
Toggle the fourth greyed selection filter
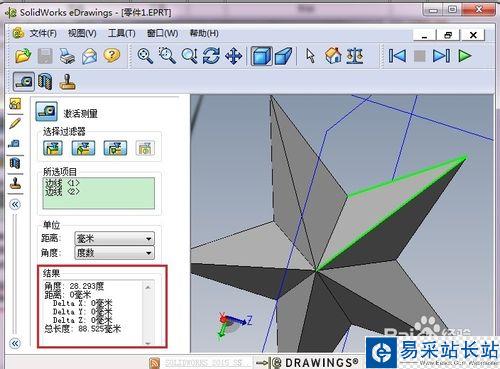pos(145,148)
